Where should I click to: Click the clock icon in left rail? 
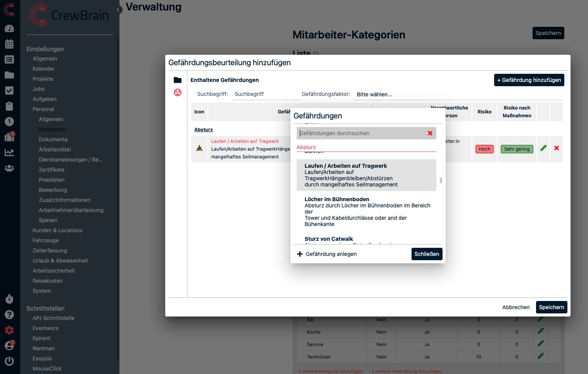click(9, 122)
